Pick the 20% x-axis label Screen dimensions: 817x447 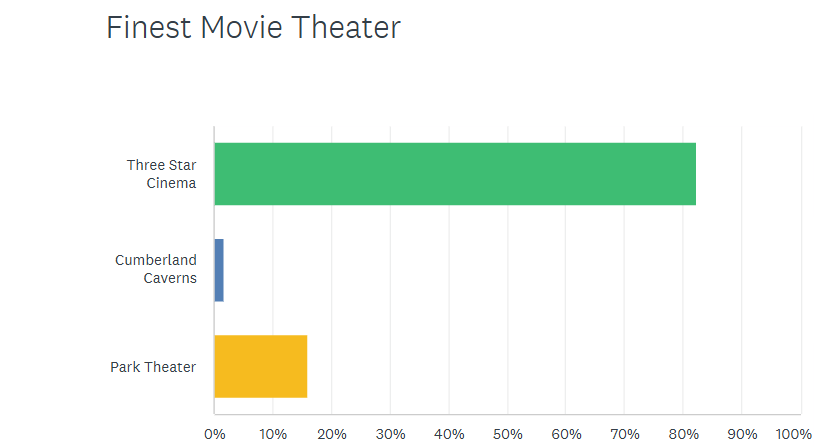coord(332,434)
